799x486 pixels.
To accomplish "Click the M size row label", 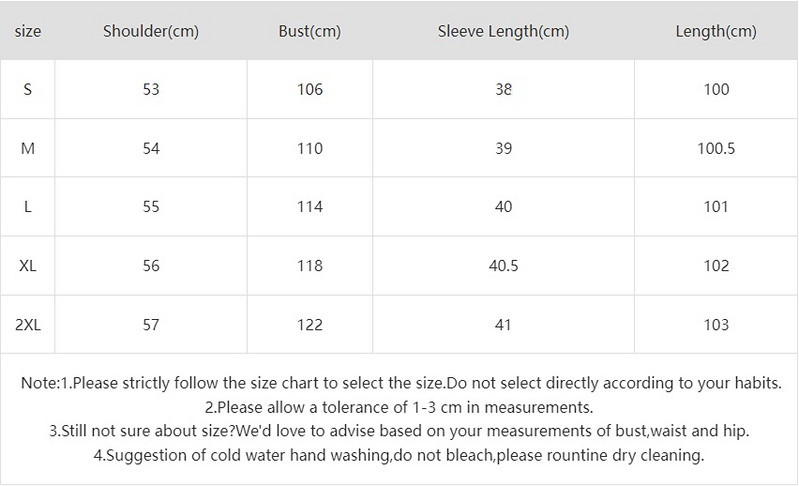I will pos(28,148).
